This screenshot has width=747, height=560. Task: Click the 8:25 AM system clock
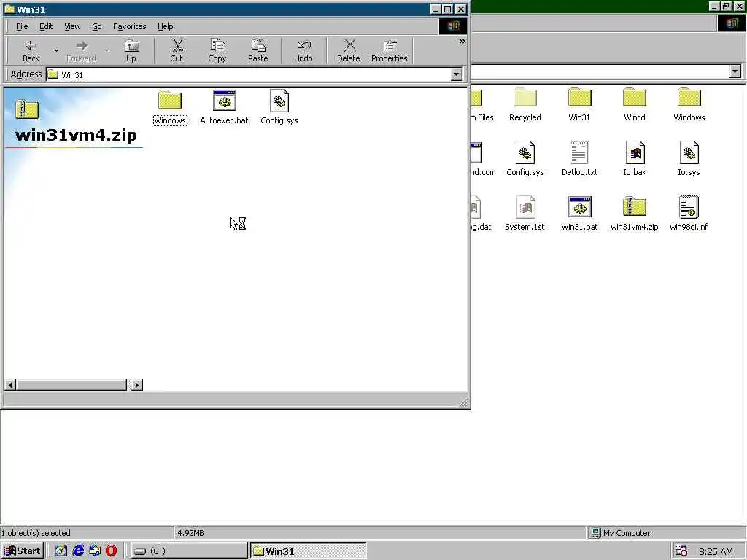[x=716, y=551]
